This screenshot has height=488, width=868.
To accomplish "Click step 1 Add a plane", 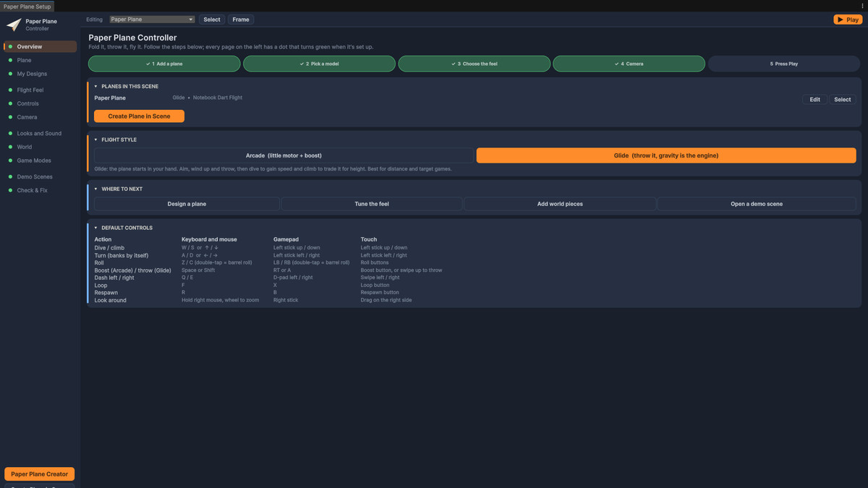I will click(x=164, y=64).
